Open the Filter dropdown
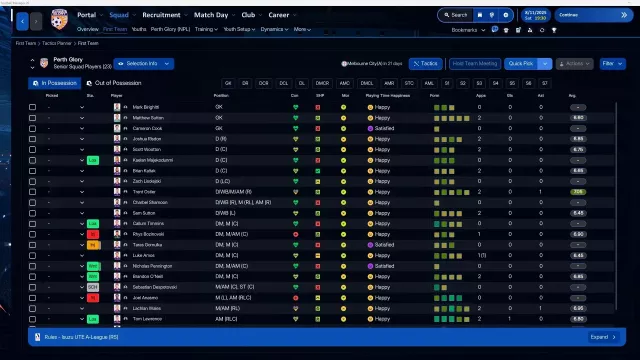 pyautogui.click(x=612, y=64)
